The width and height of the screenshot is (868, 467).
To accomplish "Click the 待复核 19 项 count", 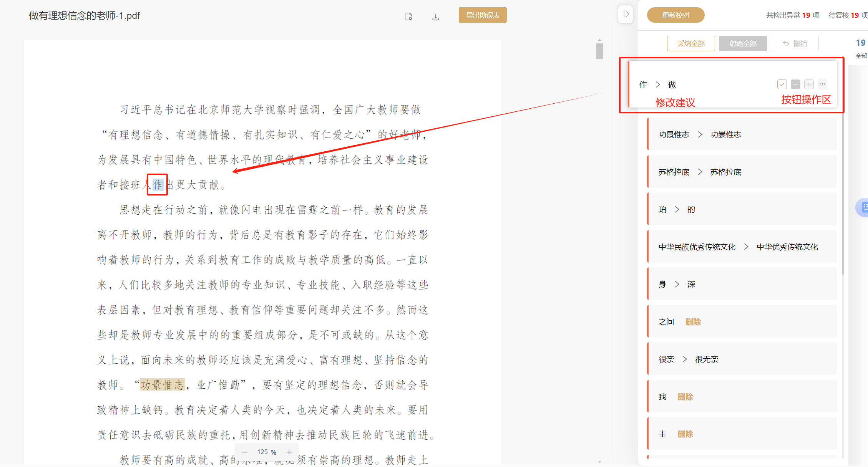I will click(848, 15).
